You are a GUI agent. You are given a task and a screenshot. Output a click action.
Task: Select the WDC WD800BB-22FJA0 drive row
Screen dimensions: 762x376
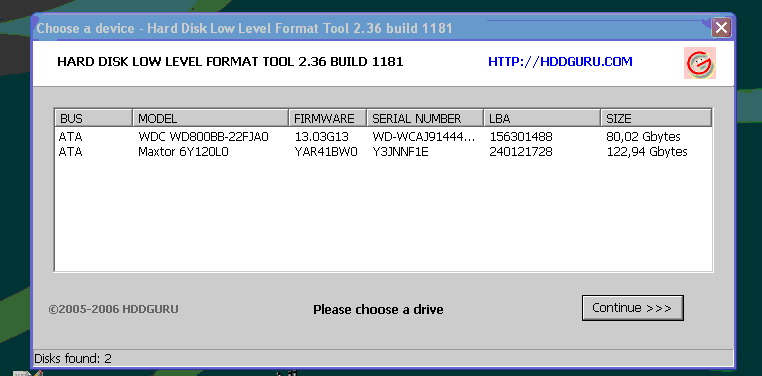pyautogui.click(x=383, y=137)
